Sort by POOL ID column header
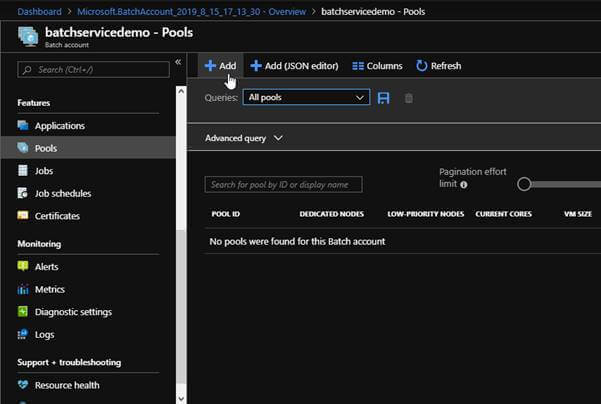 226,214
